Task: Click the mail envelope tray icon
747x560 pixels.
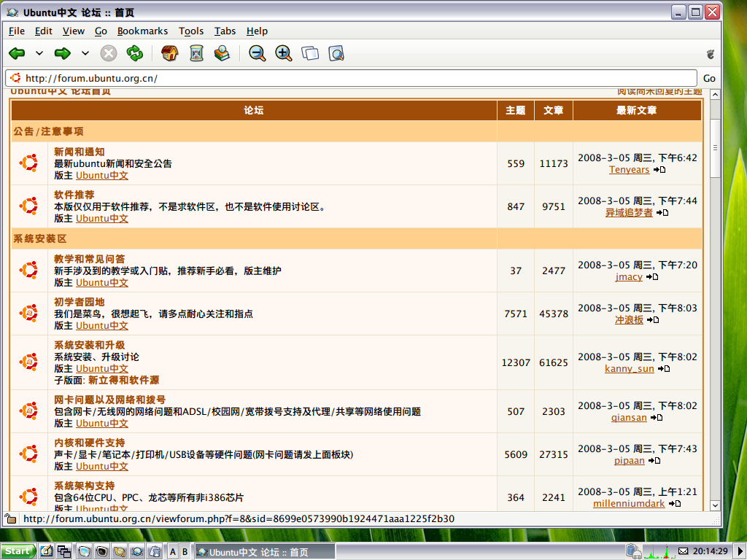Action: (x=683, y=551)
